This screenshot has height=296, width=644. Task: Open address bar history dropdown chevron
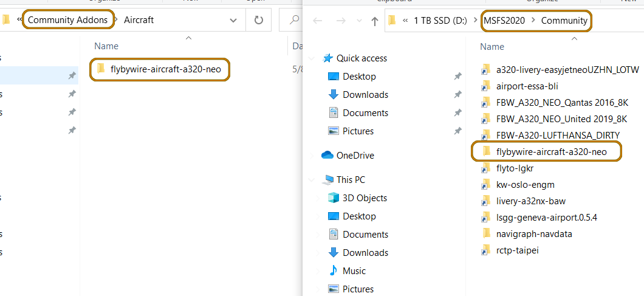pos(234,21)
